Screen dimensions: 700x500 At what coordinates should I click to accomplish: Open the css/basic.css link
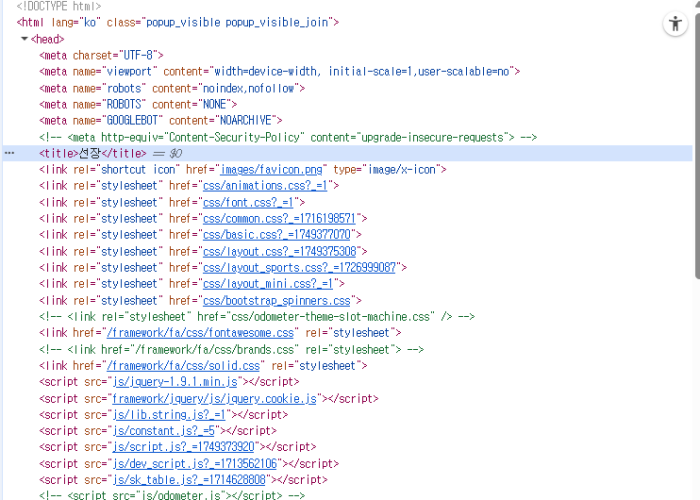[x=277, y=235]
